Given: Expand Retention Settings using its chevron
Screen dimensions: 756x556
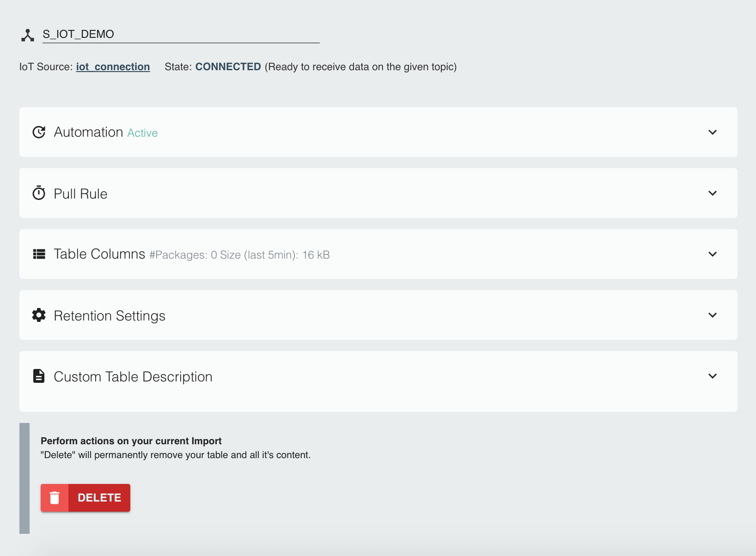Looking at the screenshot, I should [x=713, y=315].
